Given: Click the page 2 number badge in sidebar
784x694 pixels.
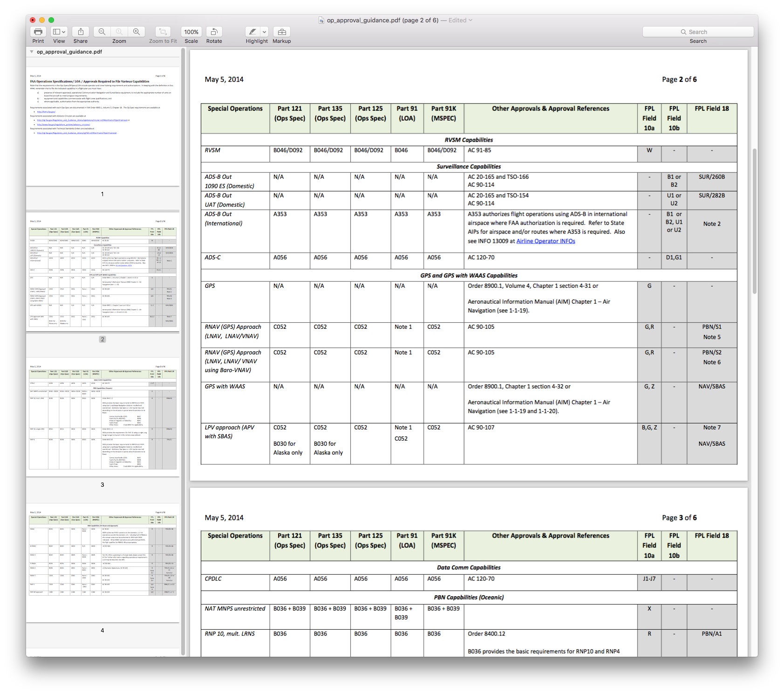Looking at the screenshot, I should tap(102, 340).
